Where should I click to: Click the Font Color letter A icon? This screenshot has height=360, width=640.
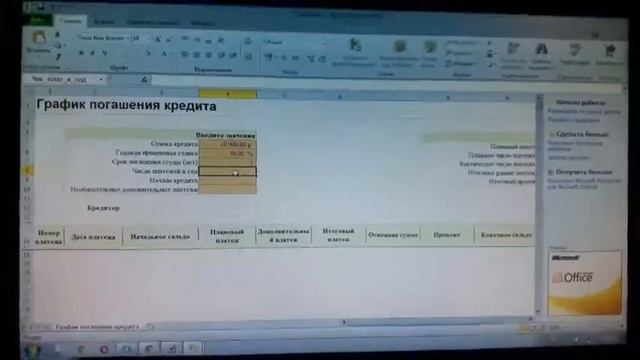[x=164, y=54]
